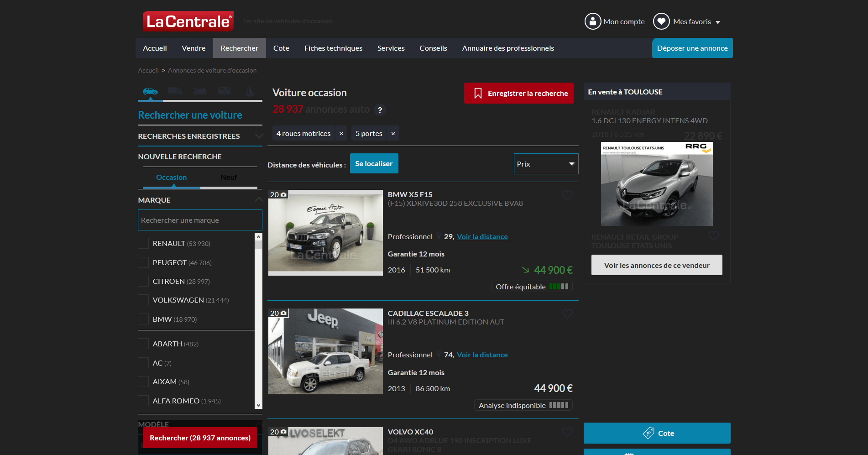Check the CITROEN brand checkbox
Image resolution: width=868 pixels, height=455 pixels.
pyautogui.click(x=143, y=281)
